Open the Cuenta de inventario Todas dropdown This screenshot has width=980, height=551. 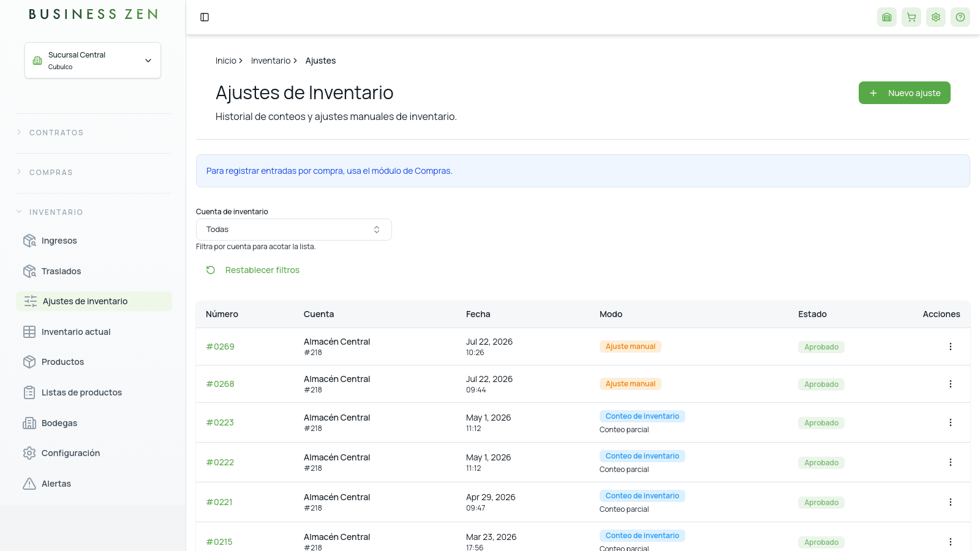pos(293,230)
